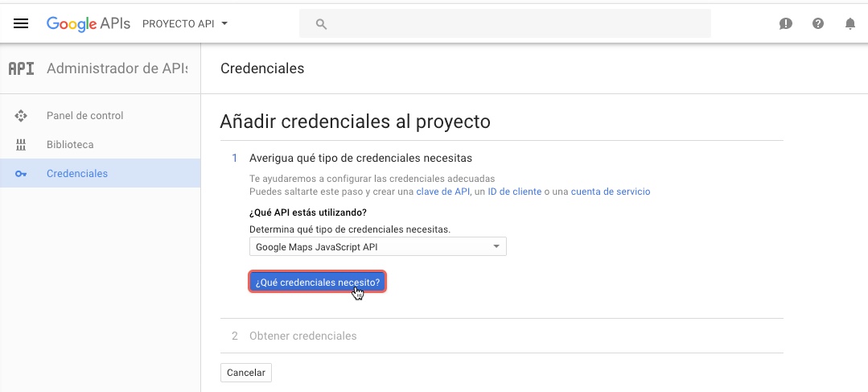Screen dimensions: 868x392
Task: Click the Credenciales page title
Action: [262, 68]
